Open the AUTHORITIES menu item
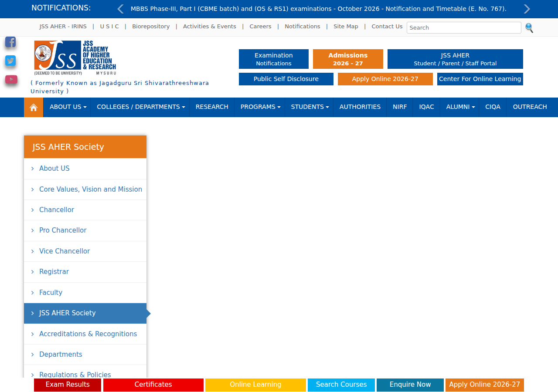The height and width of the screenshot is (392, 558). 360,107
